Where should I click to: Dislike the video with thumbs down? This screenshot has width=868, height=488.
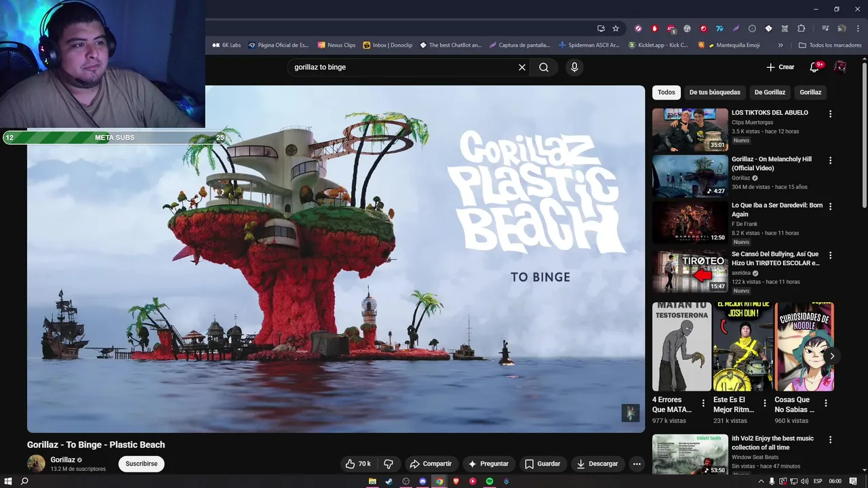pyautogui.click(x=389, y=464)
